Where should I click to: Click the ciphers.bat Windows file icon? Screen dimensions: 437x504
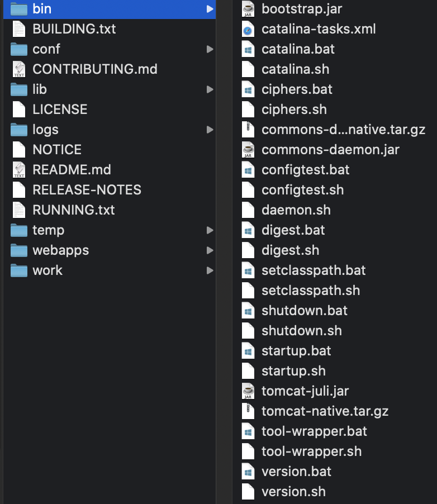point(248,89)
